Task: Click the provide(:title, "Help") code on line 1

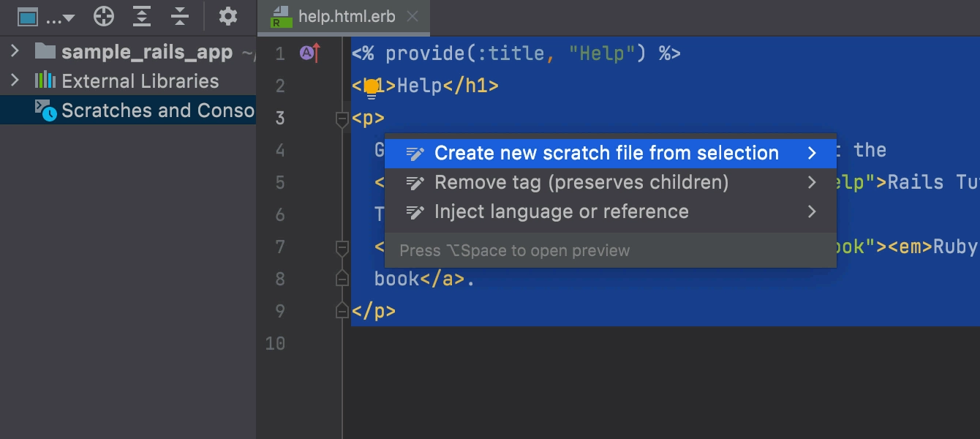Action: click(514, 53)
